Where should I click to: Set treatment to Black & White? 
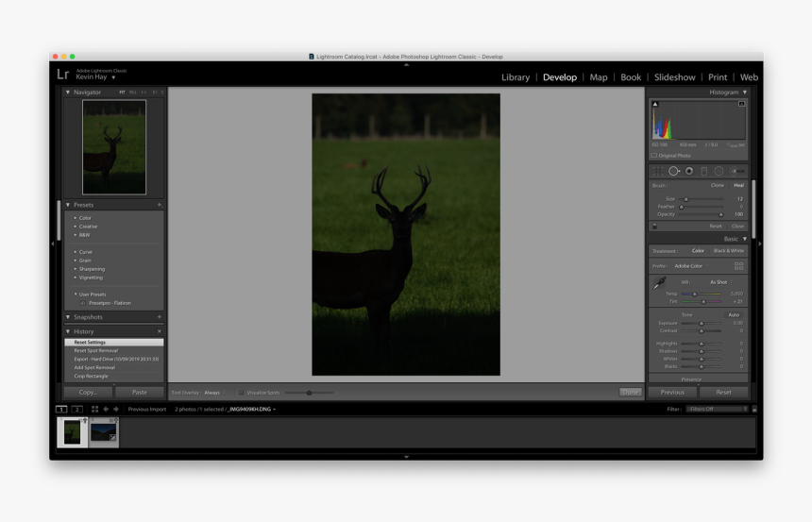coord(729,251)
